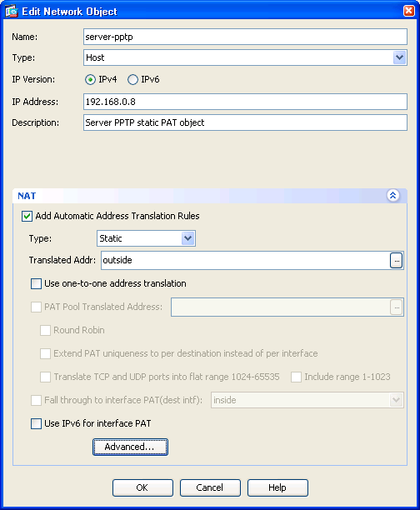Open Help for this dialog
This screenshot has width=420, height=510.
(x=277, y=487)
